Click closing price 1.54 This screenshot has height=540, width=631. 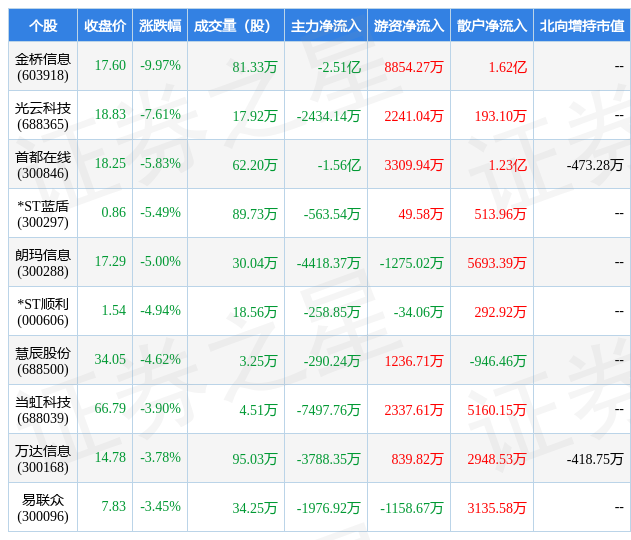point(113,310)
